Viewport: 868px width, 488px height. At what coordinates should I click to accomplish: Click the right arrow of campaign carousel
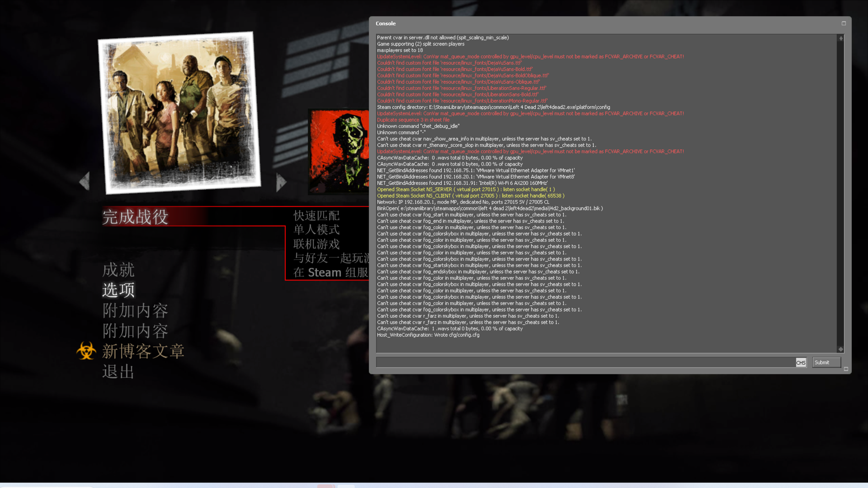point(281,182)
